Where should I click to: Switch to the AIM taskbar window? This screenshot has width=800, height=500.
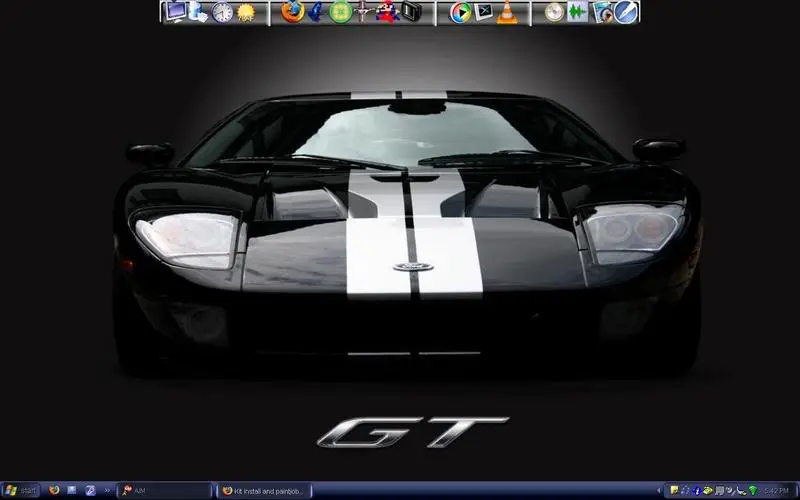point(164,491)
